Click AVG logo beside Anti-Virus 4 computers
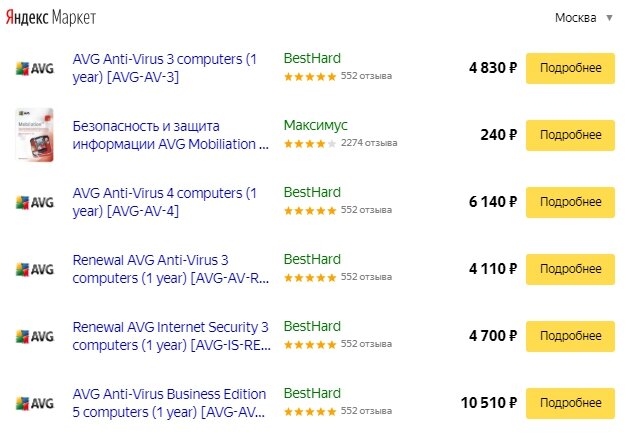 35,201
